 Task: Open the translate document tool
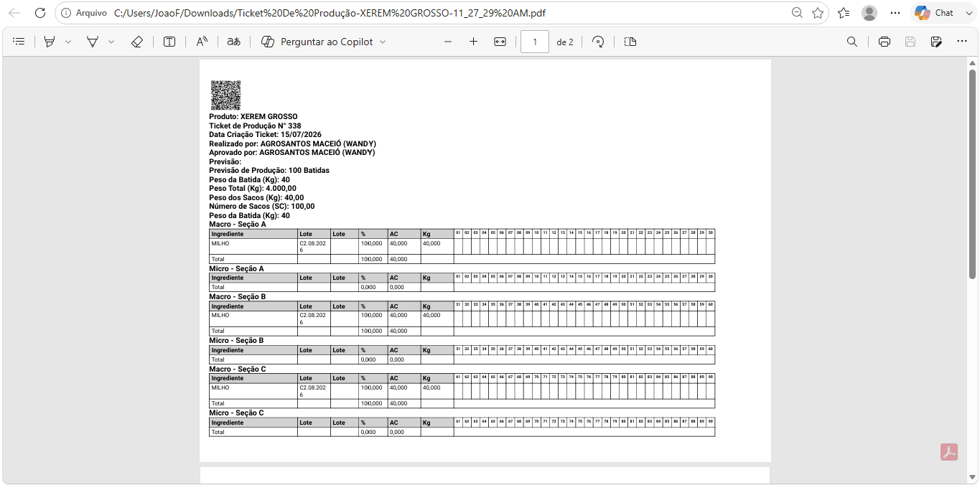[x=233, y=42]
